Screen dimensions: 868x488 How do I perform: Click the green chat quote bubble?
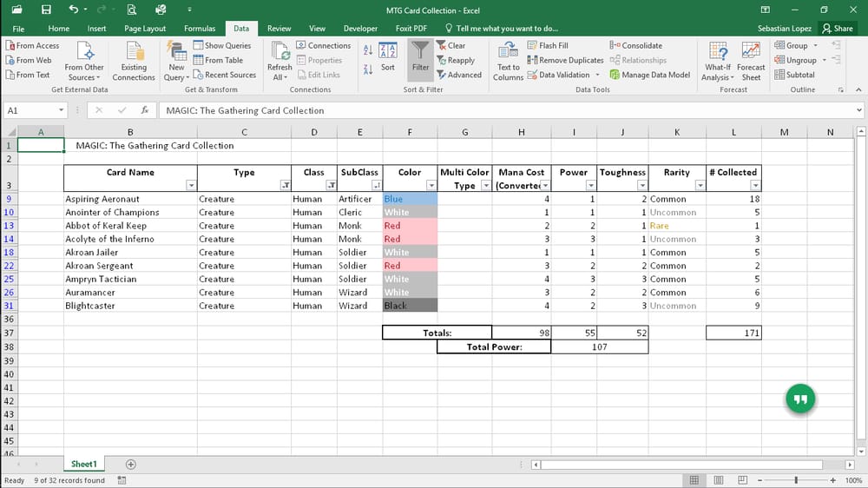point(800,399)
